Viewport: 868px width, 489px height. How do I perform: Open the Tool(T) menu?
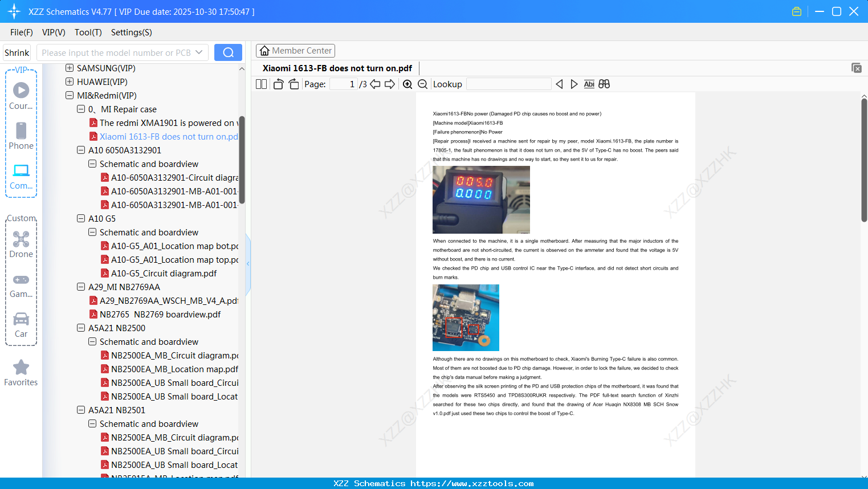88,32
